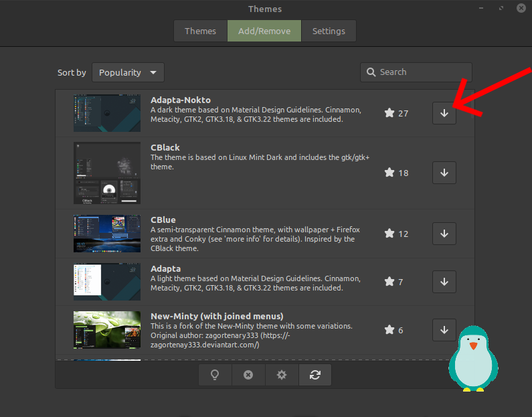
Task: Click the star icon next to 27
Action: (389, 113)
